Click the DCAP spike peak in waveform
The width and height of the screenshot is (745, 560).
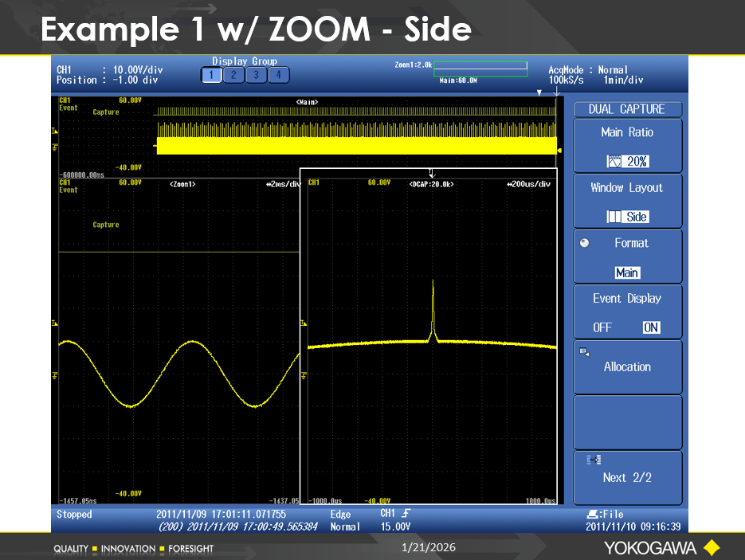click(433, 283)
